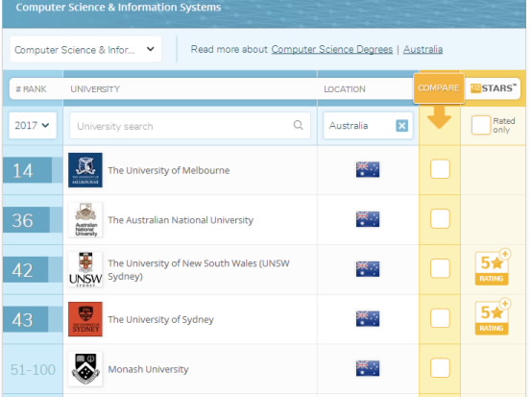532x397 pixels.
Task: Click Computer Science & Information Systems heading
Action: (118, 7)
